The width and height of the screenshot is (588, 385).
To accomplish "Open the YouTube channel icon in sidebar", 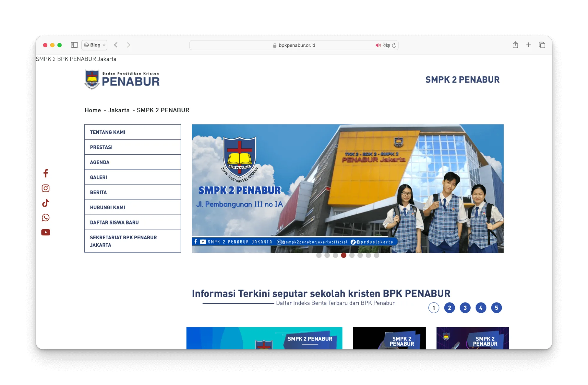I will tap(46, 232).
